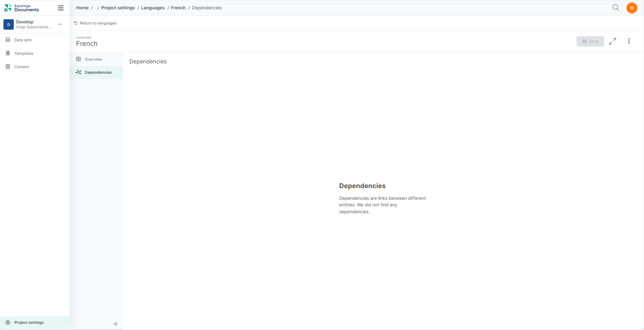Click the Develop project badge icon

[9, 24]
